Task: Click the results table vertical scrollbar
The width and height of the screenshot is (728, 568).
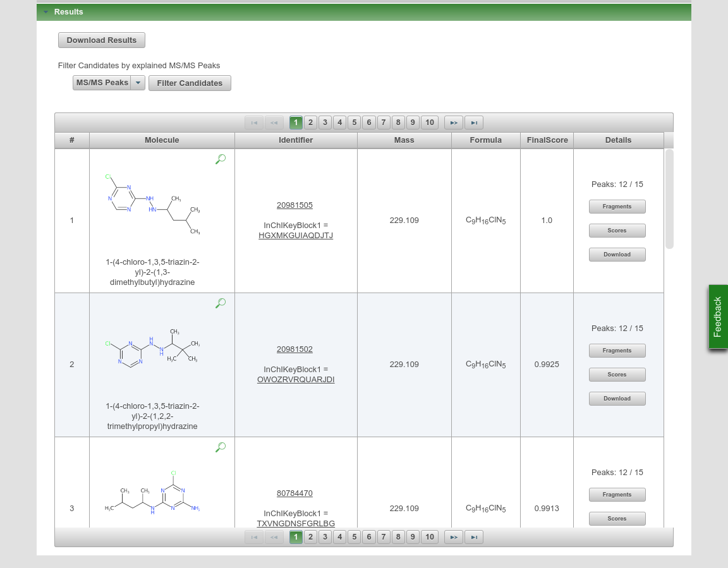Action: click(x=669, y=199)
